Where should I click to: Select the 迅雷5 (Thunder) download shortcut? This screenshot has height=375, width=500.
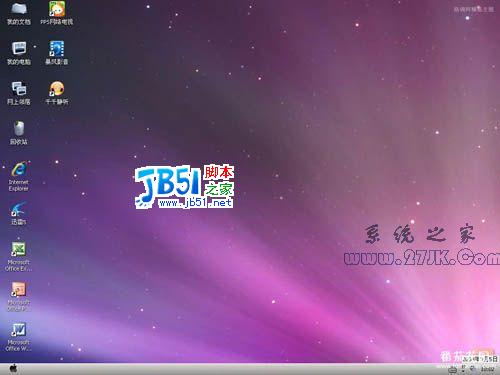pos(19,213)
